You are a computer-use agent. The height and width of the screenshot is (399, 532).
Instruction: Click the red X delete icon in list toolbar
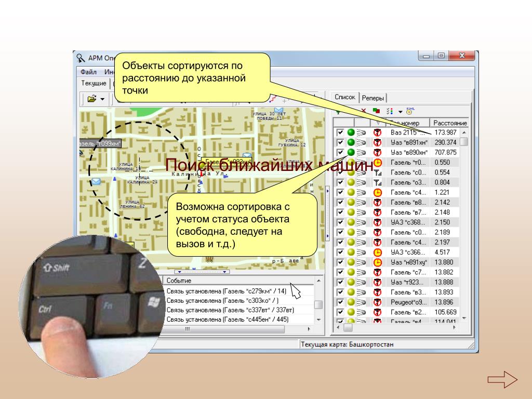point(363,111)
